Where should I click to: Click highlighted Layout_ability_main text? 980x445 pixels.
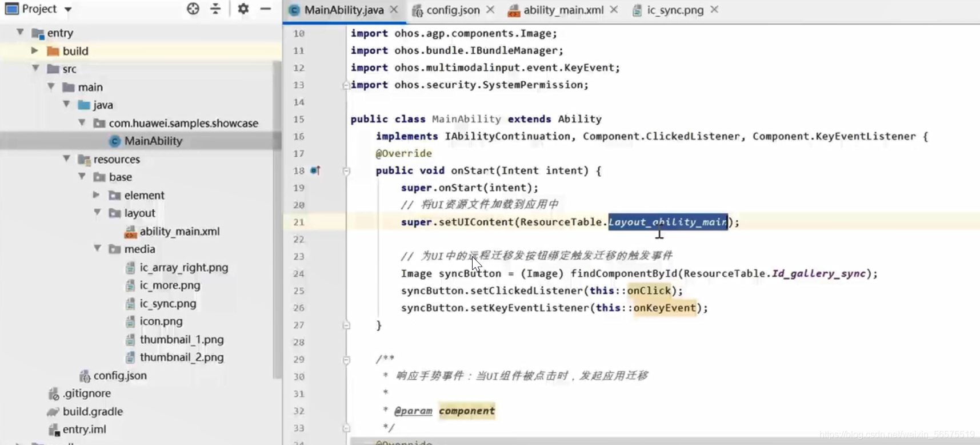[x=667, y=222]
